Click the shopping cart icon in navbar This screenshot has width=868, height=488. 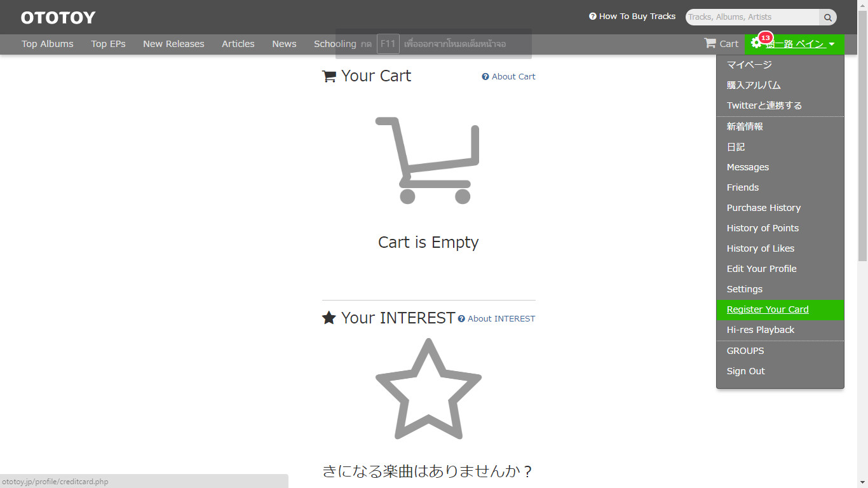[x=710, y=43]
